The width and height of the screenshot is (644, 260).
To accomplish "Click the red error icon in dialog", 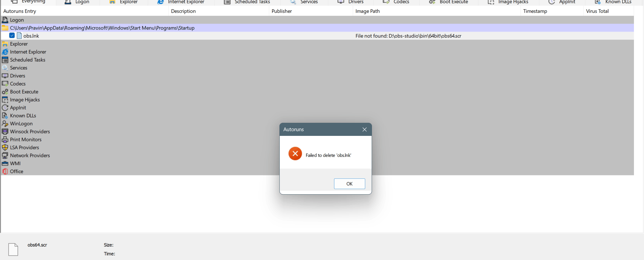I will [x=295, y=154].
